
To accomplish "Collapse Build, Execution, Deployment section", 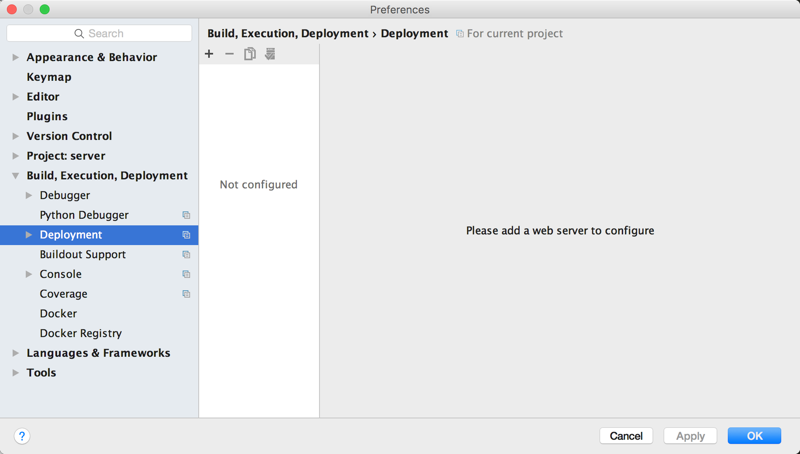I will click(15, 176).
